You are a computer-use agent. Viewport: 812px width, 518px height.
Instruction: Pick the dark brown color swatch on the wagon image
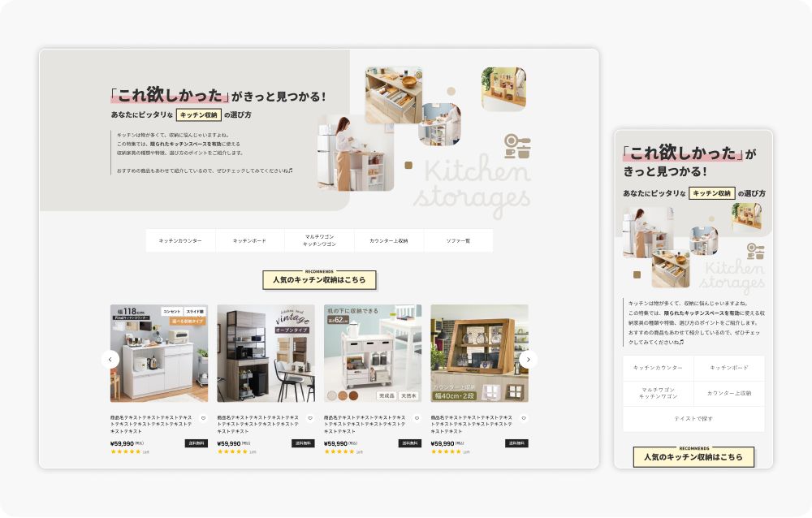point(353,395)
